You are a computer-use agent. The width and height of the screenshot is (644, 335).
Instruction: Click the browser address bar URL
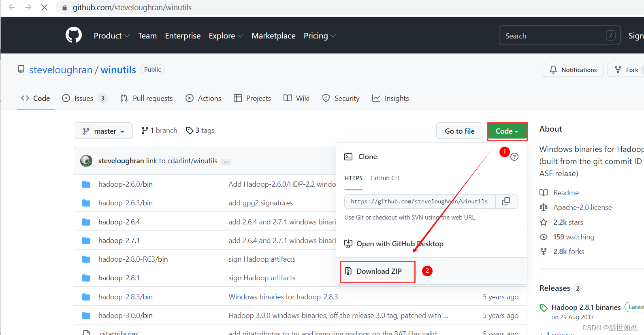pos(132,7)
